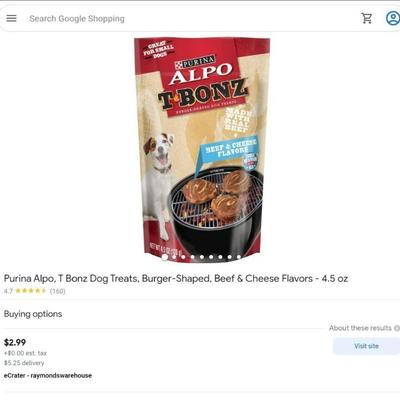400x400 pixels.
Task: Click the $2.99 price
Action: click(15, 342)
